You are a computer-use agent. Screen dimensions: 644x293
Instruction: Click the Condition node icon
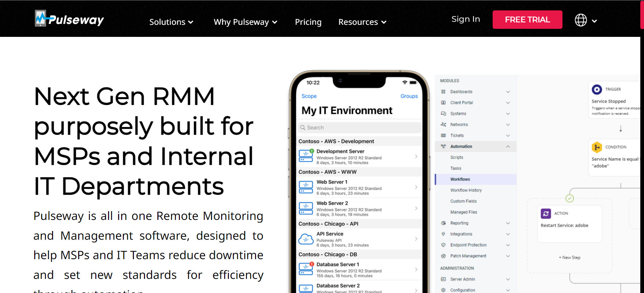coord(597,147)
